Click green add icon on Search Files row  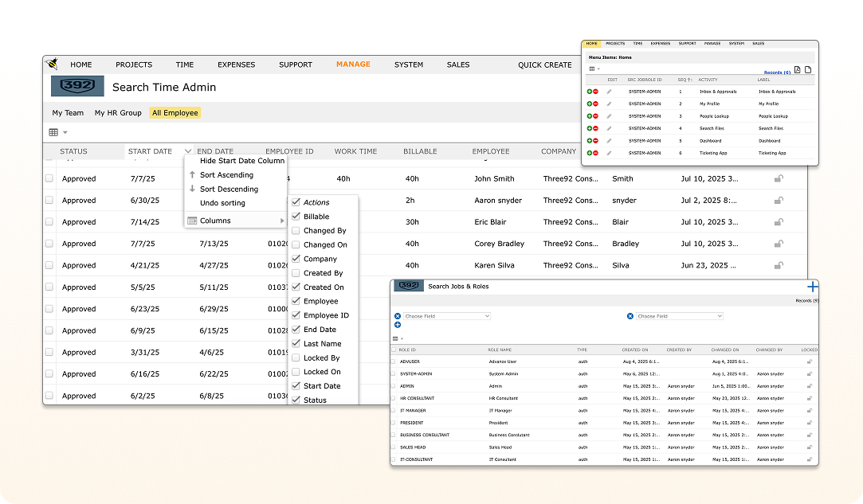tap(590, 128)
